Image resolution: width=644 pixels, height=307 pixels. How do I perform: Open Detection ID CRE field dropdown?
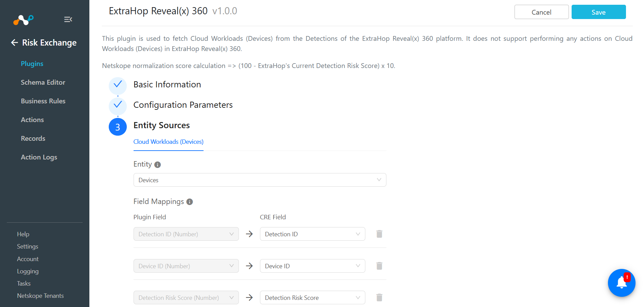coord(312,234)
